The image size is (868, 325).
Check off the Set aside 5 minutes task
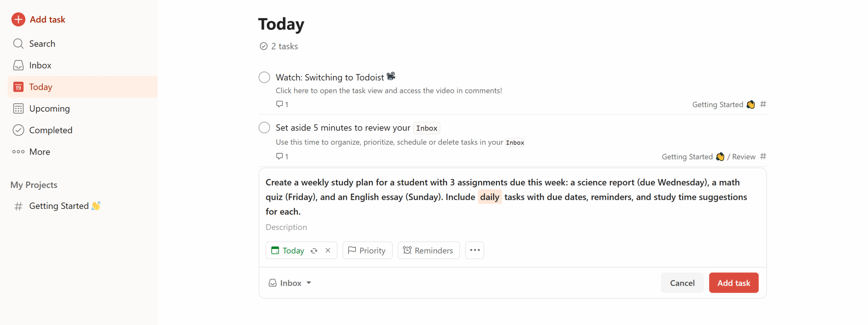pos(264,128)
